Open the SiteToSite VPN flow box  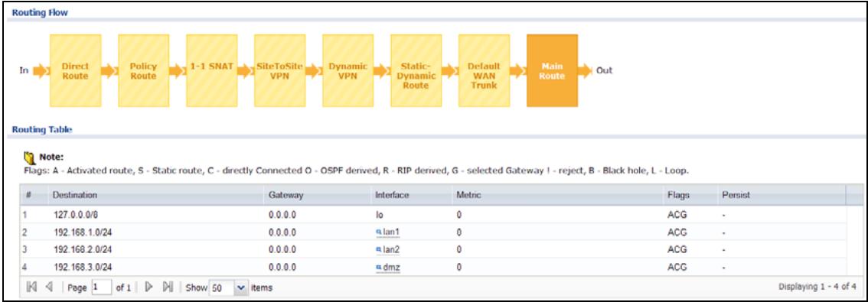tap(279, 71)
